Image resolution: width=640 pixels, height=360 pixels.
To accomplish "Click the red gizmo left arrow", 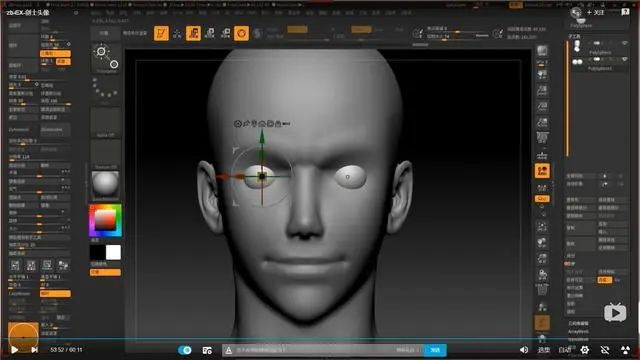I will point(223,177).
